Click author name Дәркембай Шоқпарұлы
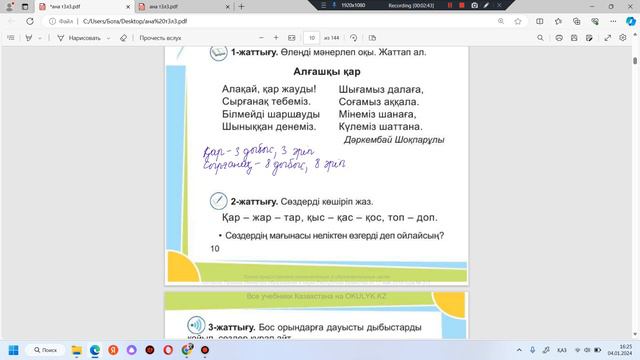 pos(394,140)
